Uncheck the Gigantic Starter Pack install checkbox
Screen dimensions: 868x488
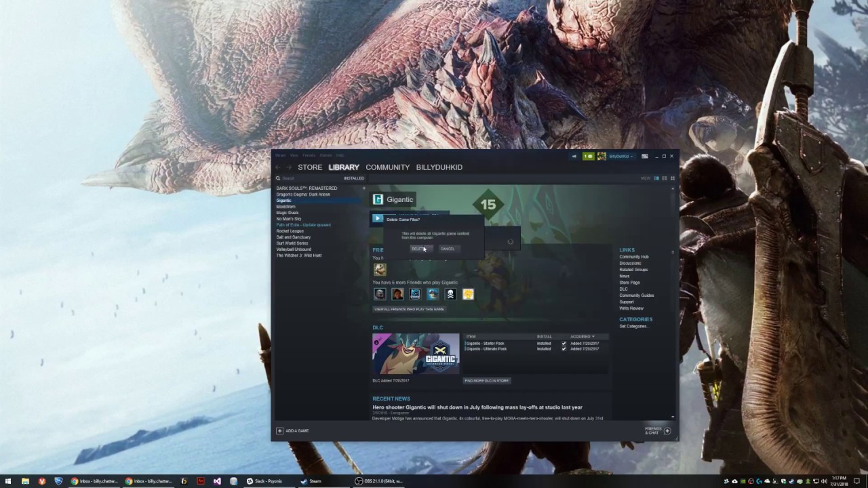coord(564,344)
